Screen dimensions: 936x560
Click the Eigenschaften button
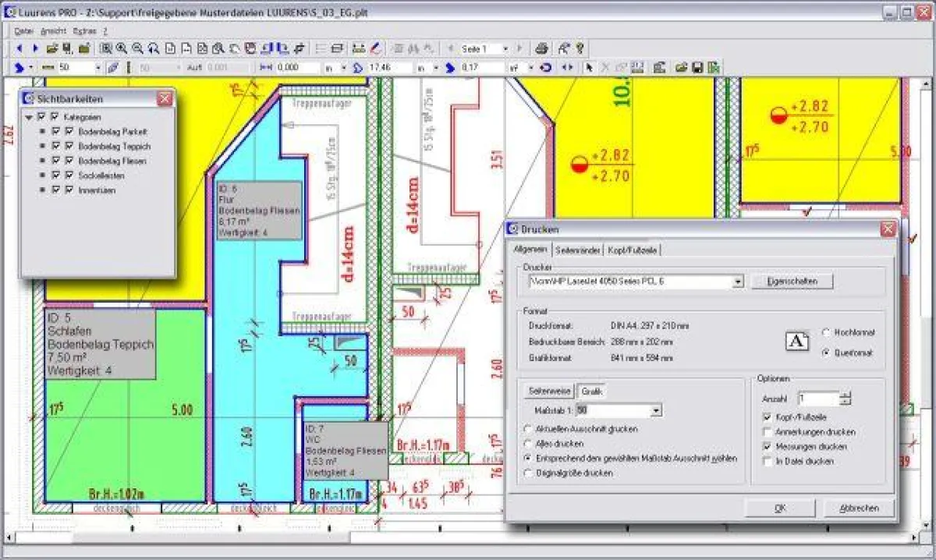pos(792,281)
